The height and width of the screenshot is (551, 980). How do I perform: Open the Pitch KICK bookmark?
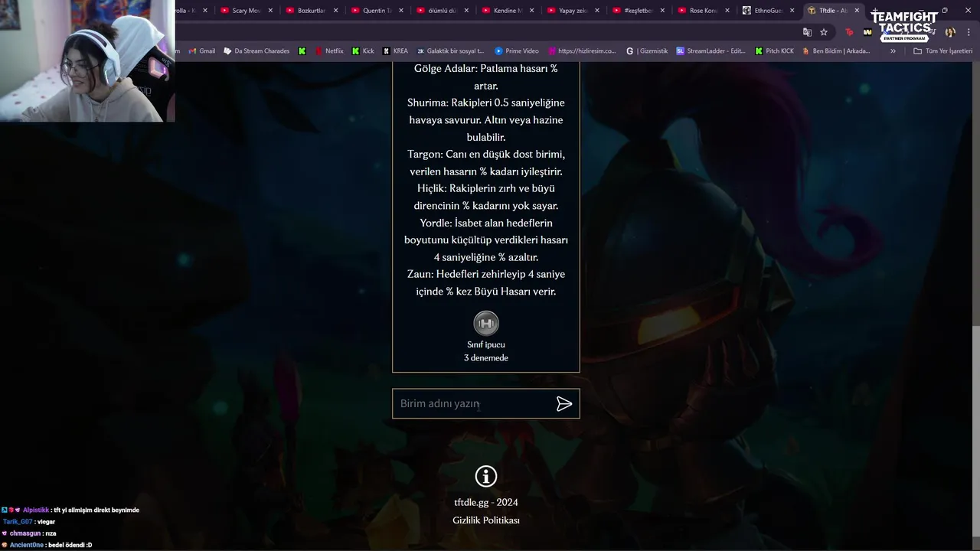tap(774, 51)
